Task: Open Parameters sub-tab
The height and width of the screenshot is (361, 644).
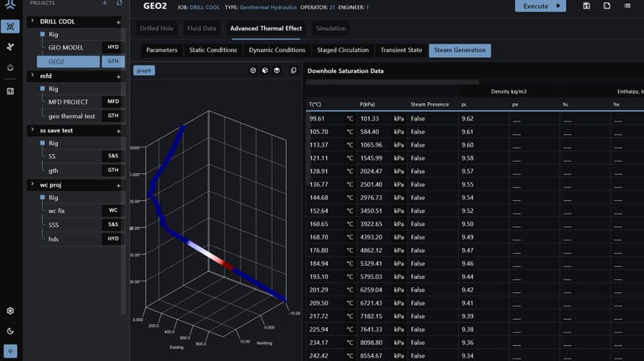Action: (162, 50)
